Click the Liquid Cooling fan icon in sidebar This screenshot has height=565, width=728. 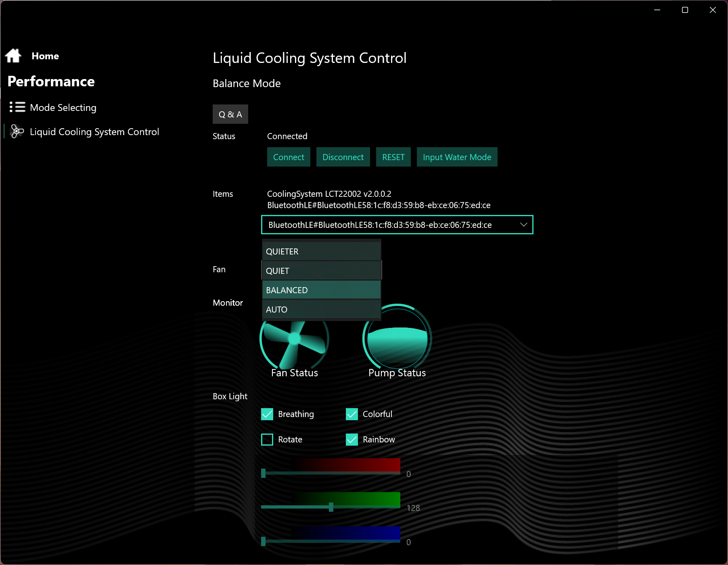(x=17, y=131)
